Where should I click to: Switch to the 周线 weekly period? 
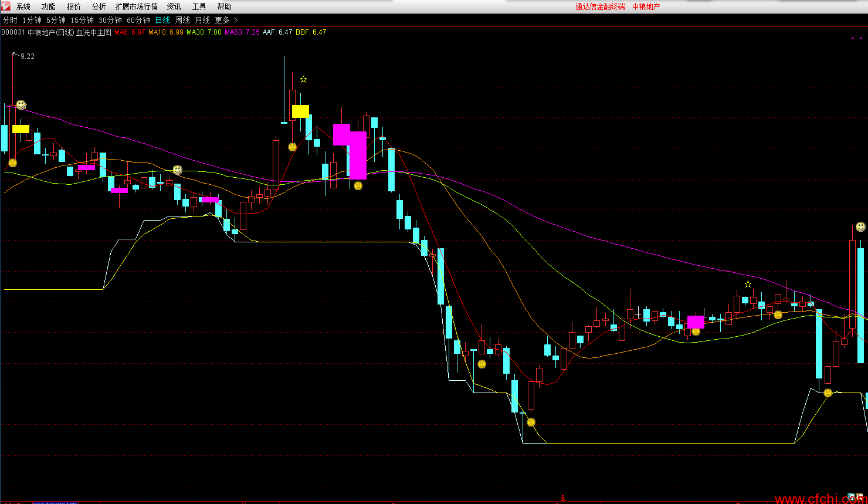point(183,21)
